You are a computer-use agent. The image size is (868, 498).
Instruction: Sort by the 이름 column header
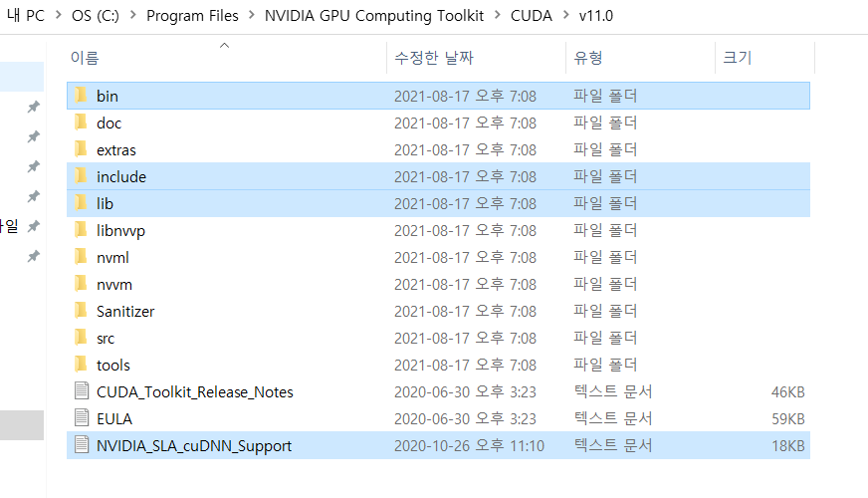[x=85, y=58]
